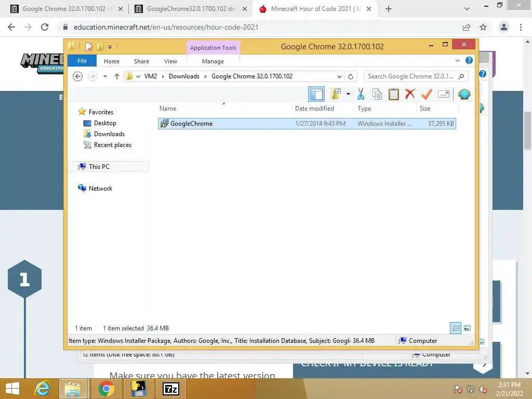
Task: Bookmark this page with the star
Action: [x=483, y=27]
